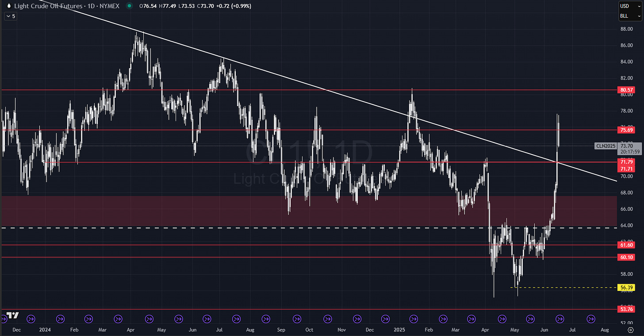The height and width of the screenshot is (336, 644).
Task: Open rollover marker between Mar and Apr 2024
Action: click(x=118, y=318)
